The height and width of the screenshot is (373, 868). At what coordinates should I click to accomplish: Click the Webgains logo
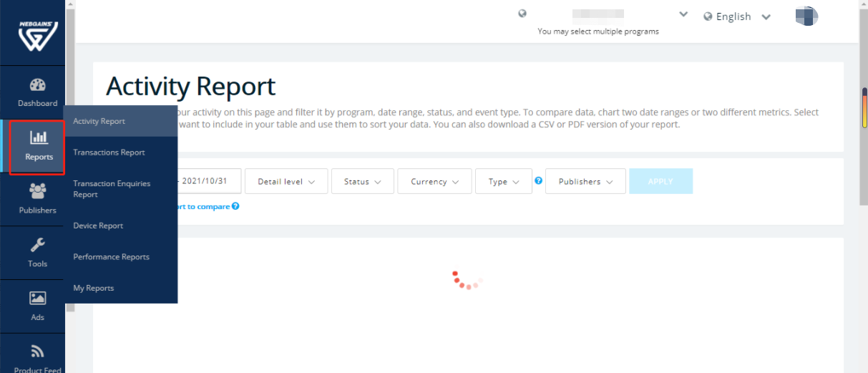coord(38,37)
